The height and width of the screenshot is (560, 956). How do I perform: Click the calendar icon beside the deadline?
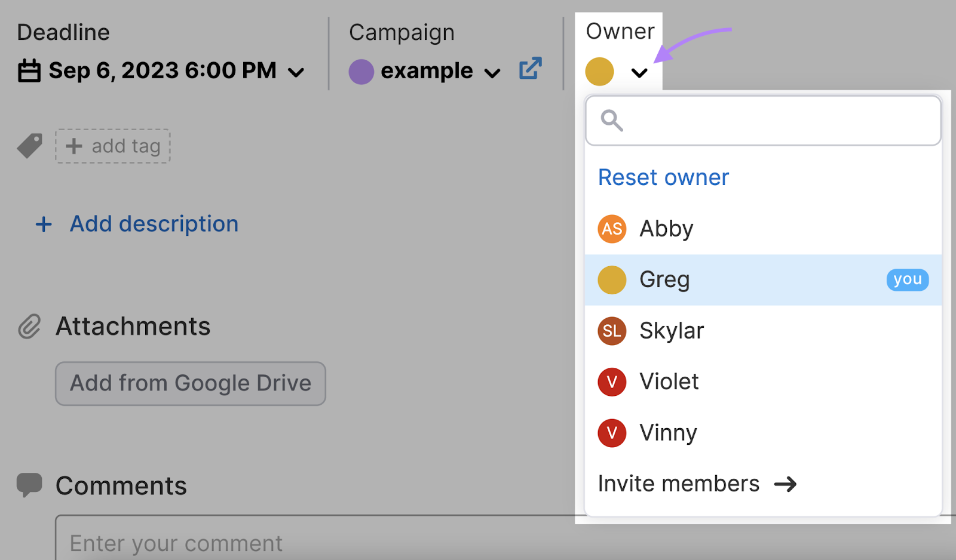[29, 70]
